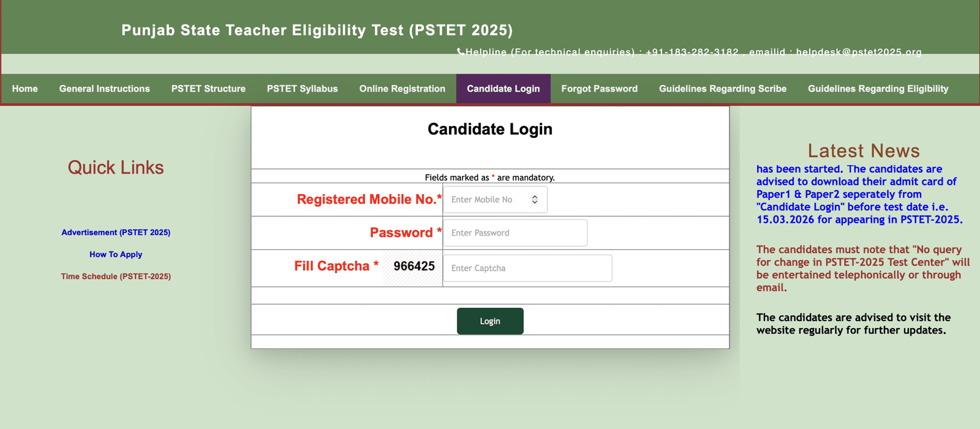Open Time Schedule (PSTET-2025) link
This screenshot has width=980, height=429.
[116, 277]
